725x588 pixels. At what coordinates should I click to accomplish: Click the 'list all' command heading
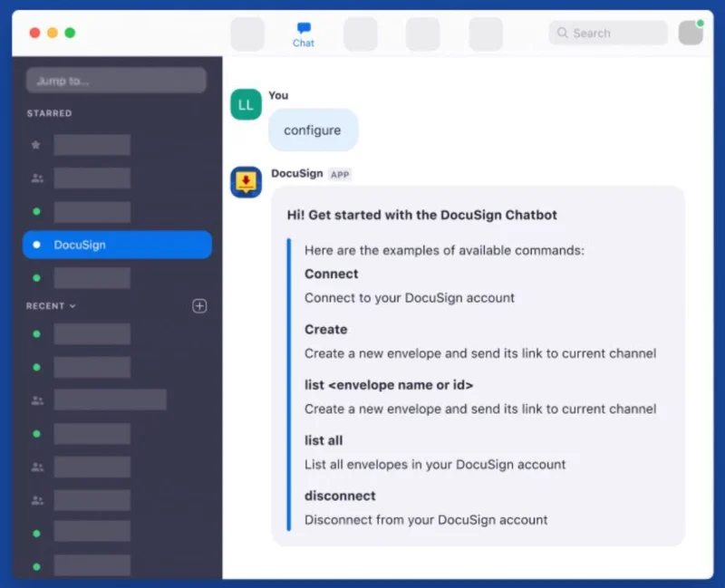(324, 440)
